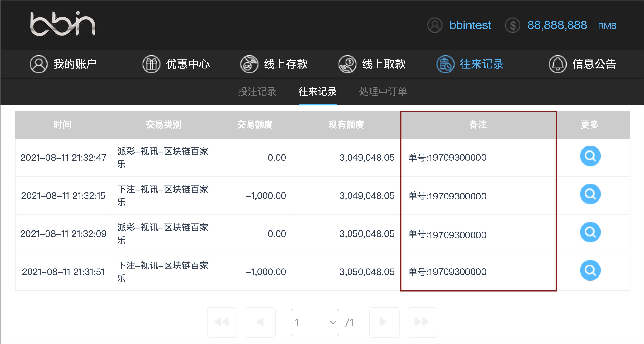Open details for 21:31:51 record
644x344 pixels.
pos(590,270)
